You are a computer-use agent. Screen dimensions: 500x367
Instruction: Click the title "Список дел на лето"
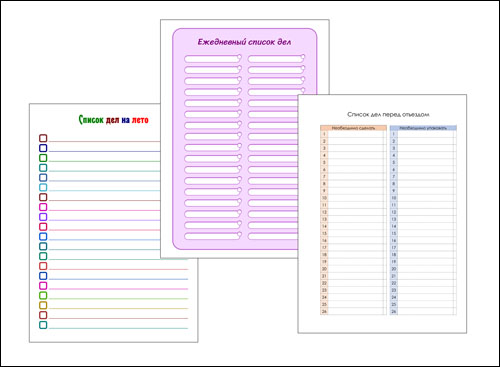[x=113, y=120]
